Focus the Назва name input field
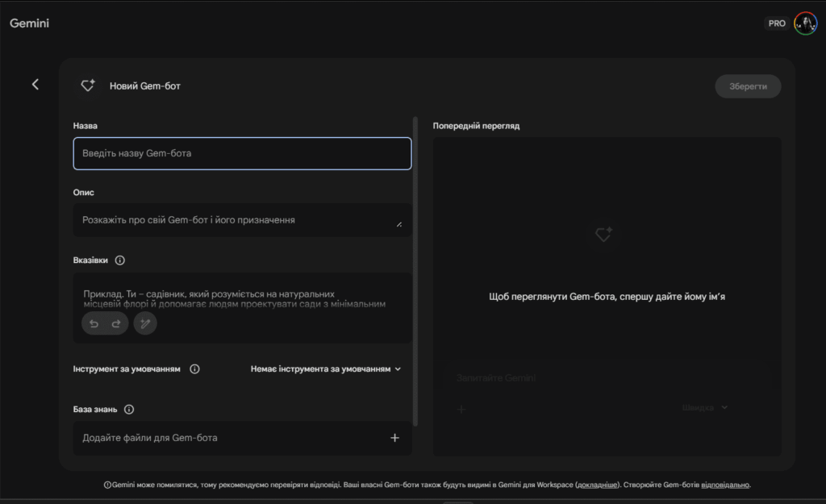The width and height of the screenshot is (826, 504). pyautogui.click(x=242, y=153)
